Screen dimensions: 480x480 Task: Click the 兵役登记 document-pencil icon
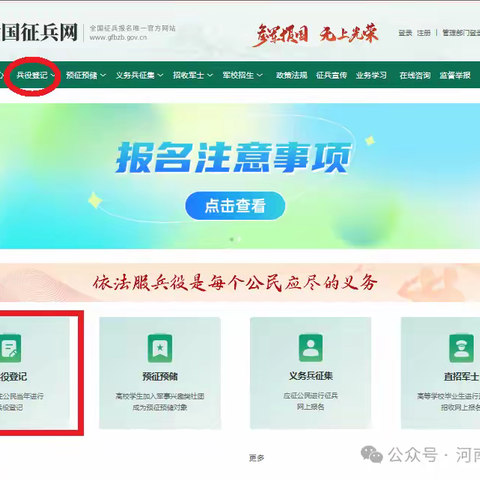10,348
